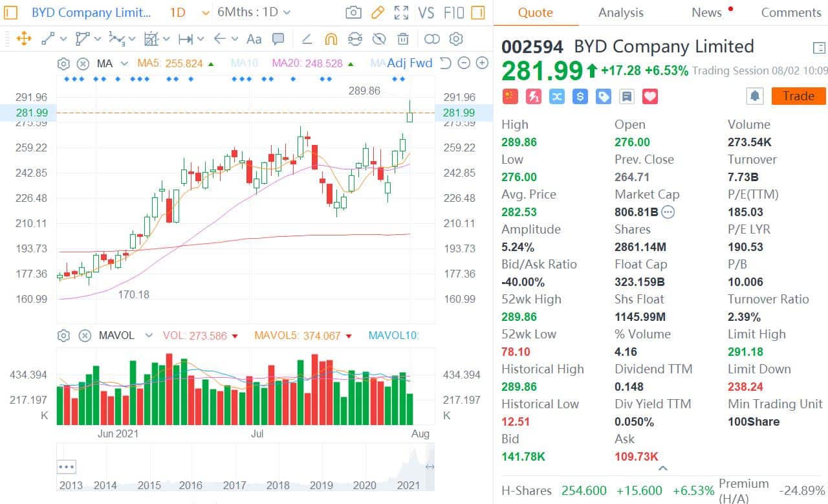The width and height of the screenshot is (828, 504).
Task: Select the text annotation Aa tool
Action: (x=254, y=39)
